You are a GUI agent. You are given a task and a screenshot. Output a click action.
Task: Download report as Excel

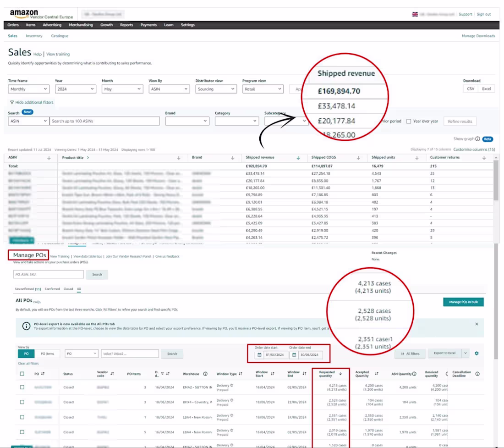tap(487, 89)
